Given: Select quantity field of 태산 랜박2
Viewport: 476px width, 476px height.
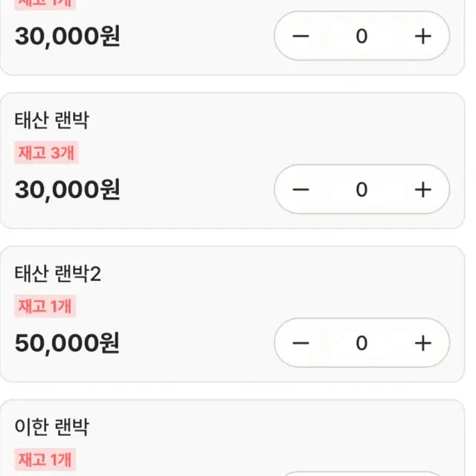Looking at the screenshot, I should (361, 343).
